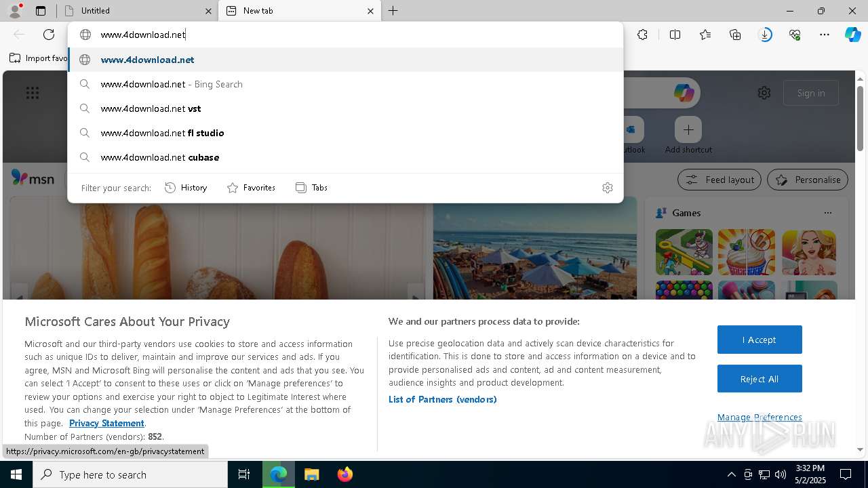Filter search by Tabs
The width and height of the screenshot is (868, 488).
click(x=311, y=188)
